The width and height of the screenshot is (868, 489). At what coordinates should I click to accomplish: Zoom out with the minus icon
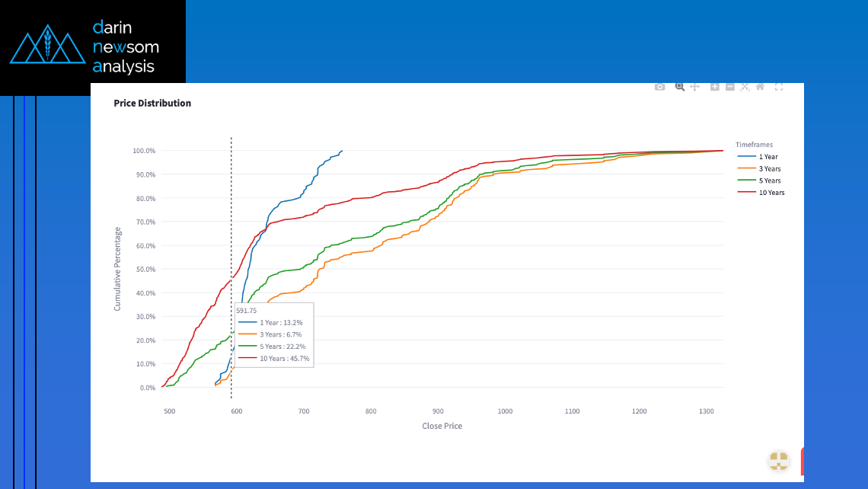[729, 87]
